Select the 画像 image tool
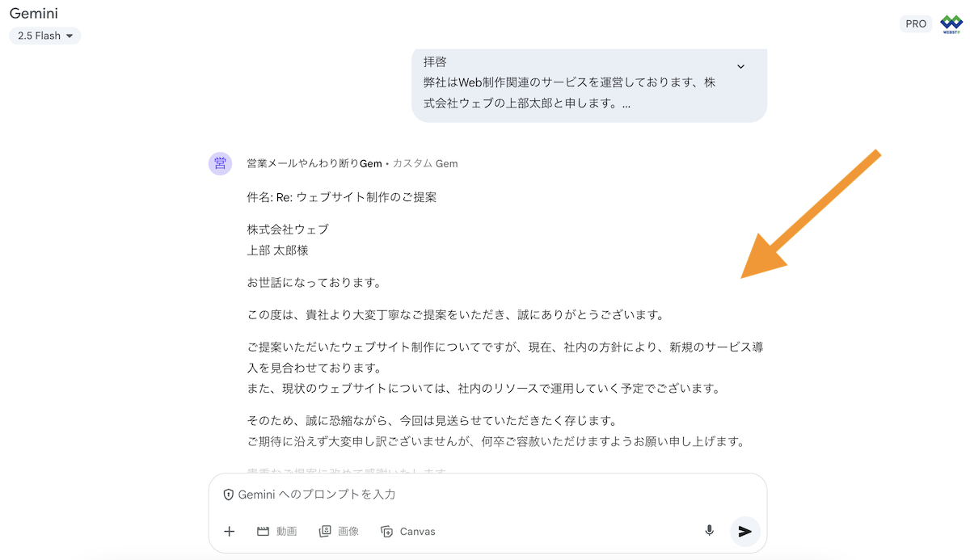Image resolution: width=970 pixels, height=560 pixels. (x=338, y=531)
